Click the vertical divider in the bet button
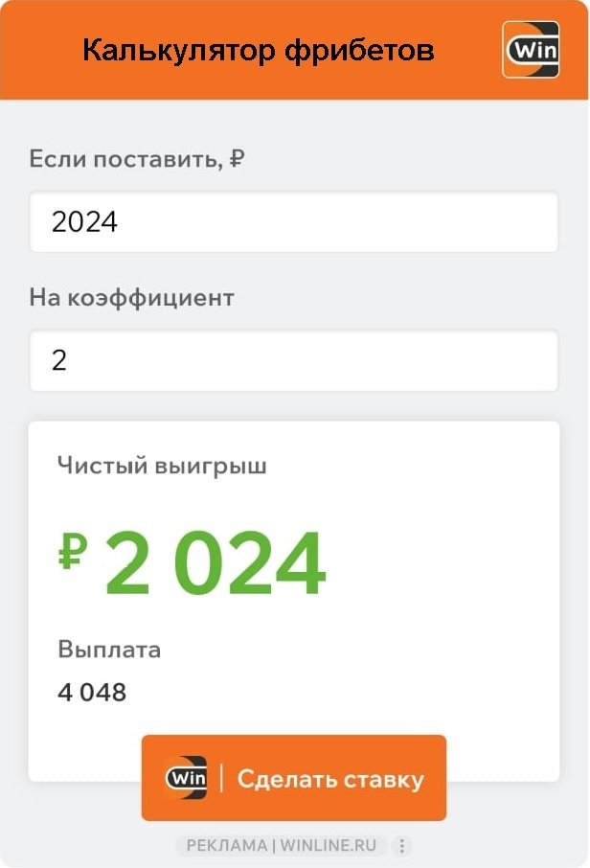Image resolution: width=590 pixels, height=868 pixels. pos(222,778)
